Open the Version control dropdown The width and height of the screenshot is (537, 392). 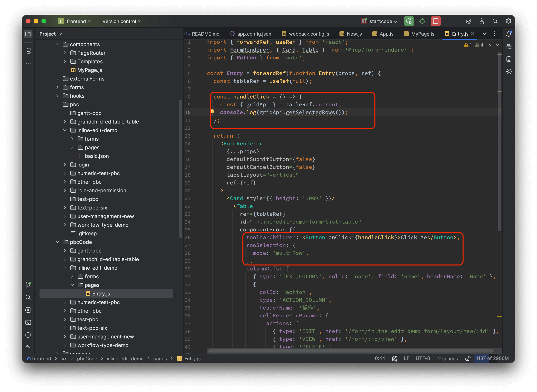click(122, 21)
